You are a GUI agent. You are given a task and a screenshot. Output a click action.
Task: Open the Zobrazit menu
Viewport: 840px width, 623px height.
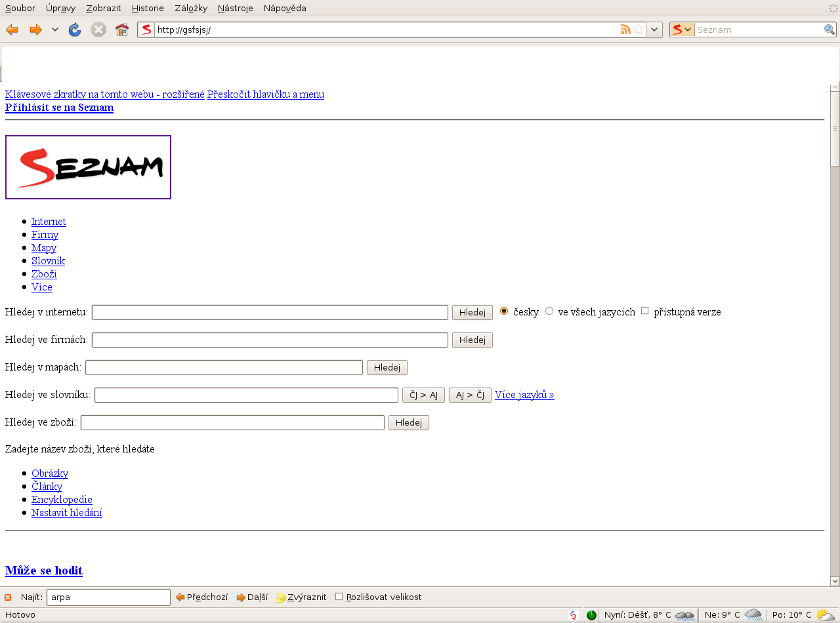(x=104, y=9)
